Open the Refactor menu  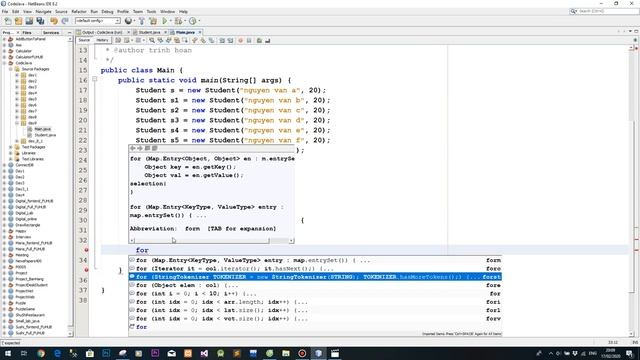[79, 11]
